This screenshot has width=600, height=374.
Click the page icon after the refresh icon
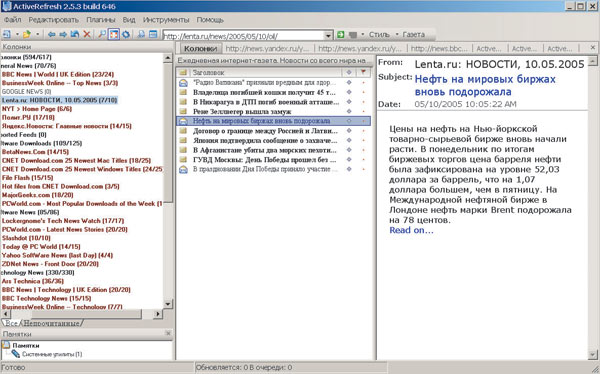[141, 34]
